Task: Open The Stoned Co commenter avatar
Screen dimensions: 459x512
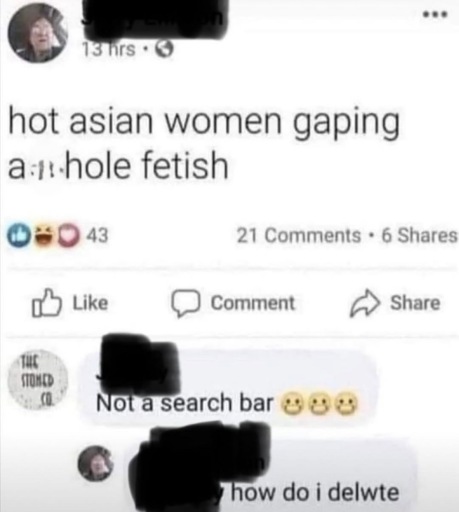Action: (38, 380)
